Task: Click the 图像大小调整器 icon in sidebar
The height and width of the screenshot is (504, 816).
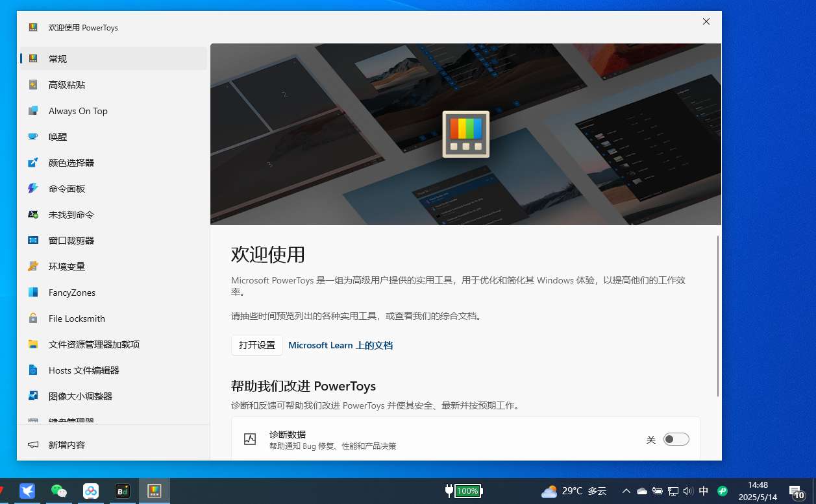Action: [x=33, y=396]
